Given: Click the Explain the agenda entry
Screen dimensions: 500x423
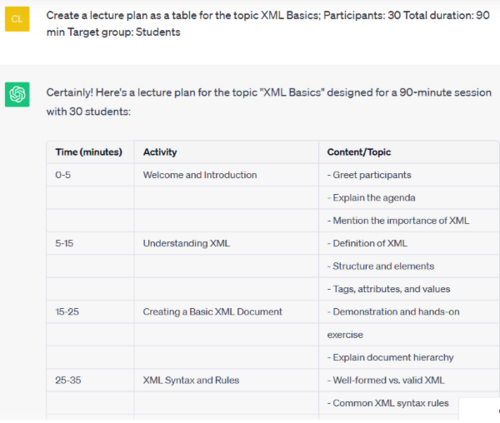Looking at the screenshot, I should pos(371,198).
